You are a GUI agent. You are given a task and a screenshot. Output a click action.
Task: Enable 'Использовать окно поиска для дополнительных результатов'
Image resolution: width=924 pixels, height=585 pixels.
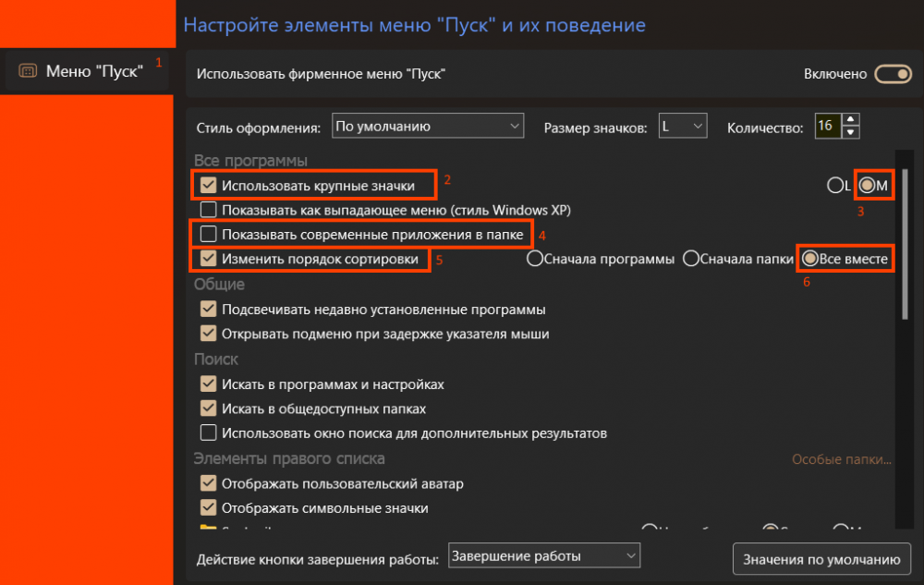208,432
